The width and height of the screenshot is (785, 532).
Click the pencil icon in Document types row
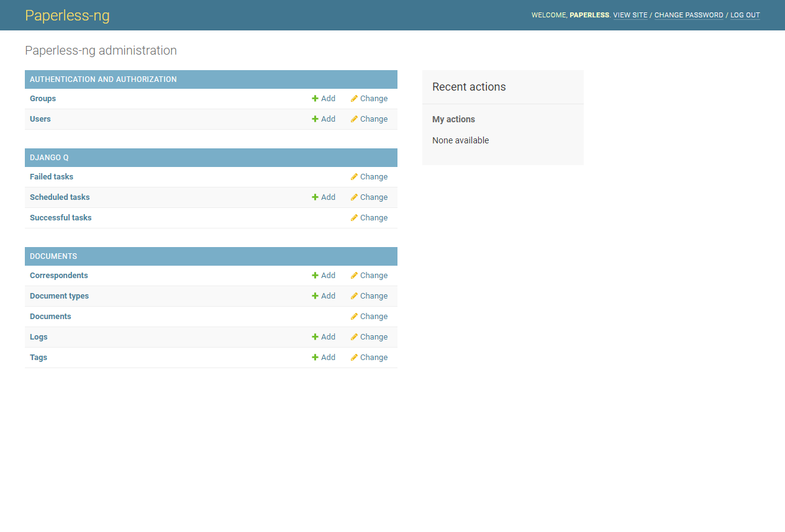pos(354,296)
